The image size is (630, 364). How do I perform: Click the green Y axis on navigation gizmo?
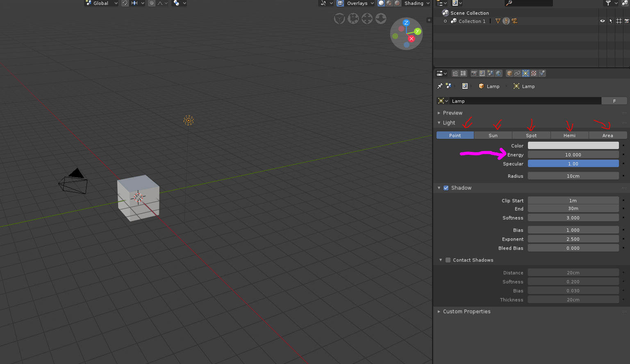(417, 31)
